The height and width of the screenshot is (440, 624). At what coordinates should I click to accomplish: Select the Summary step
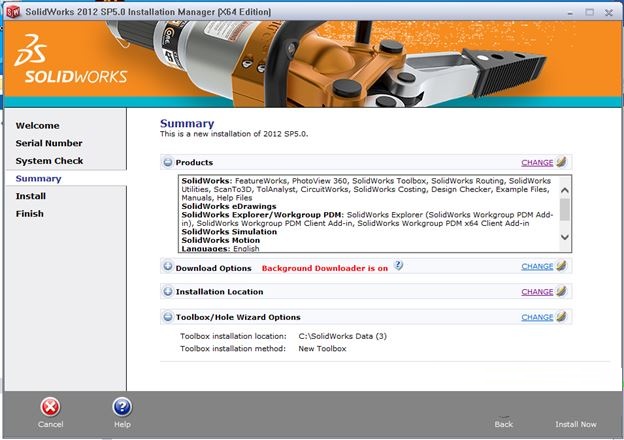point(38,179)
